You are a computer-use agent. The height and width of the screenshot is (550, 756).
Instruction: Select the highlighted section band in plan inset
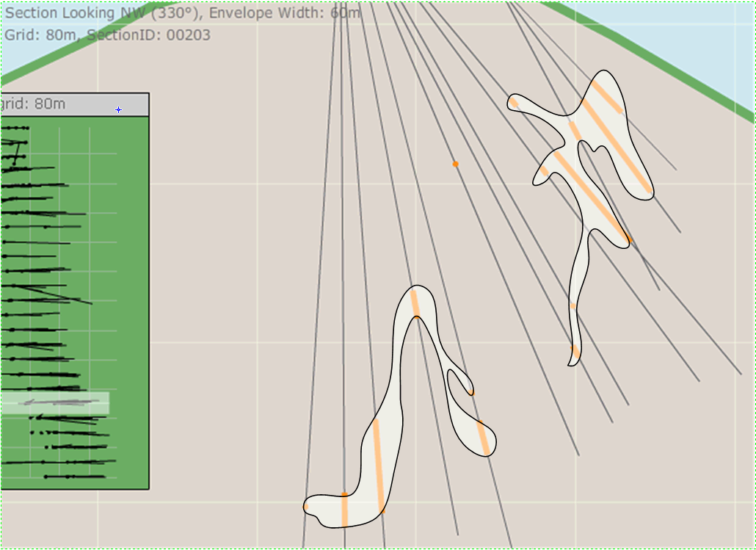coord(55,402)
